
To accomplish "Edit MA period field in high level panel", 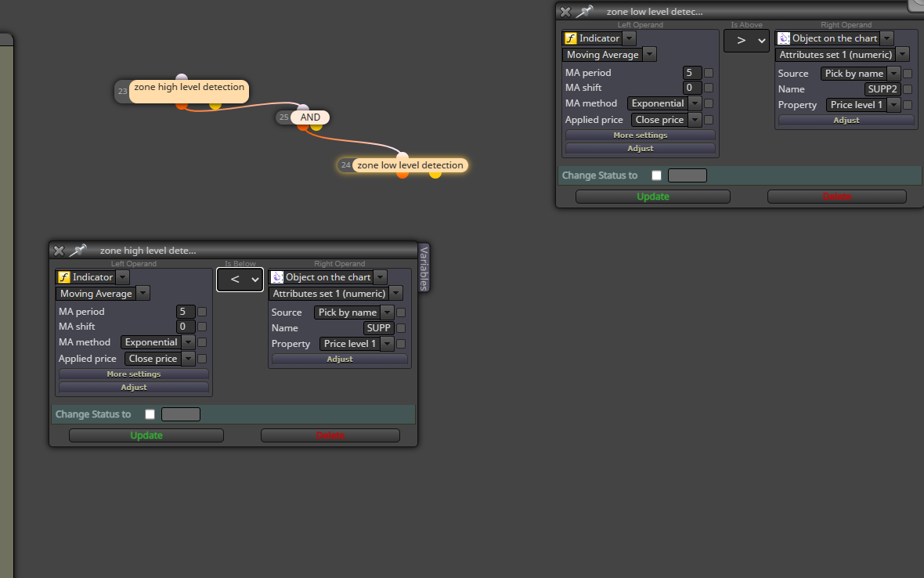I will [185, 312].
